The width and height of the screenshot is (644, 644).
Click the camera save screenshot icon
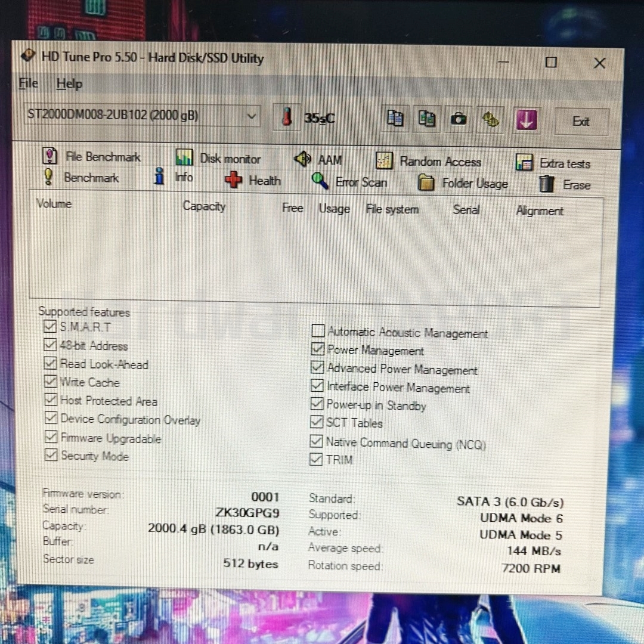(459, 119)
